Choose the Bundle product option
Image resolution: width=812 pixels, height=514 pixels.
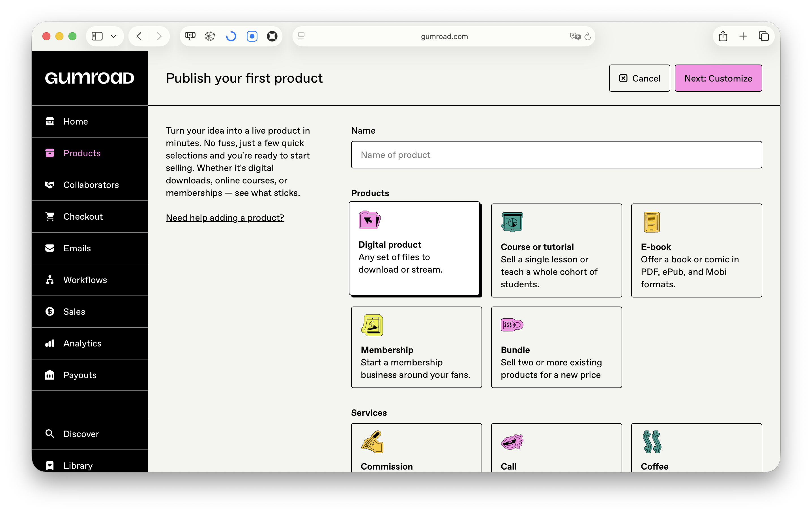point(556,347)
